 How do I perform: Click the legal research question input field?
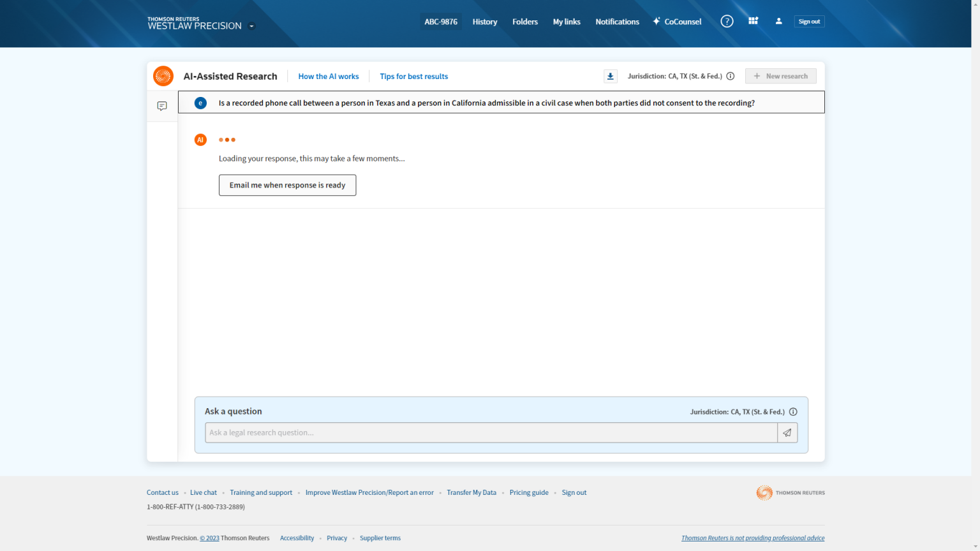pos(491,432)
